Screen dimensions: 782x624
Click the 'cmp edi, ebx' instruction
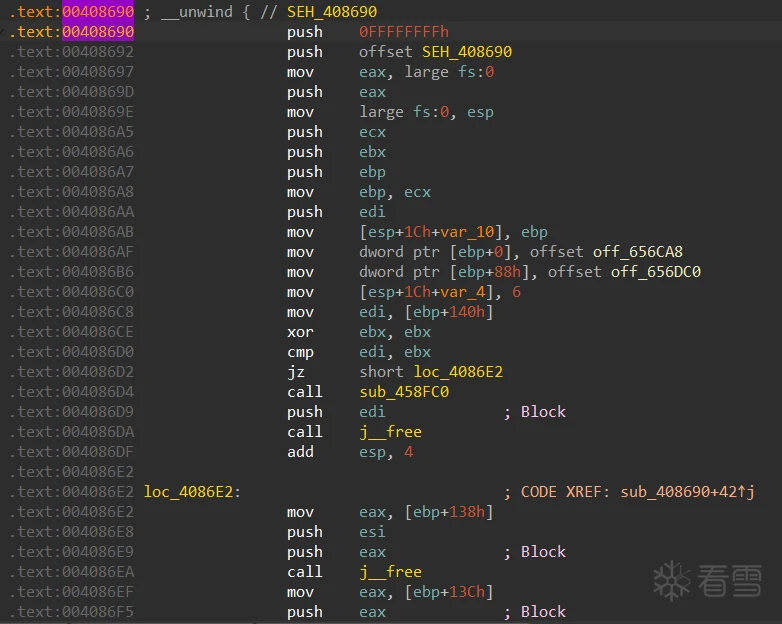(x=359, y=352)
